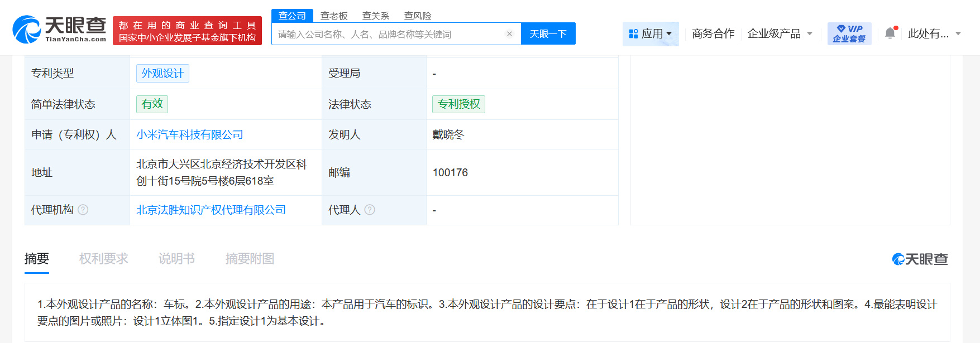
Task: Select the 查老板 search tab
Action: (334, 16)
